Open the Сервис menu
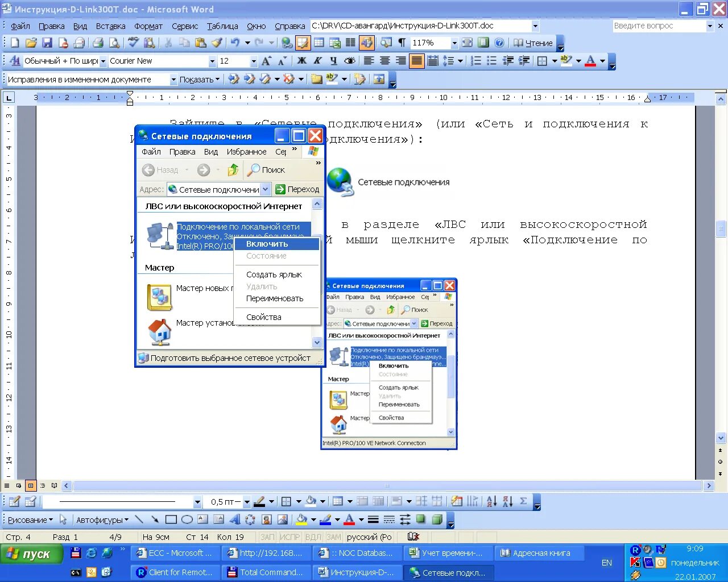The height and width of the screenshot is (582, 728). click(x=185, y=26)
